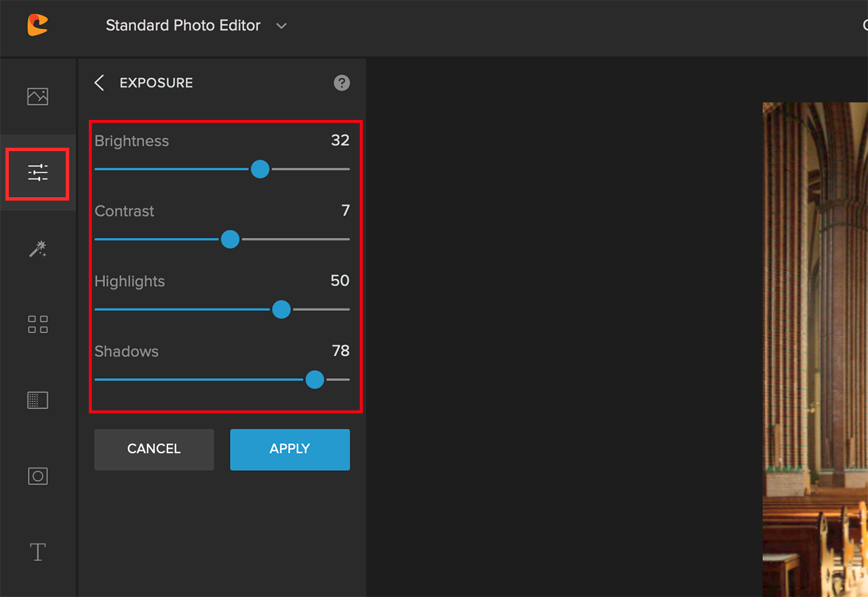This screenshot has height=597, width=868.
Task: Switch to the Exposure section header
Action: tap(156, 82)
